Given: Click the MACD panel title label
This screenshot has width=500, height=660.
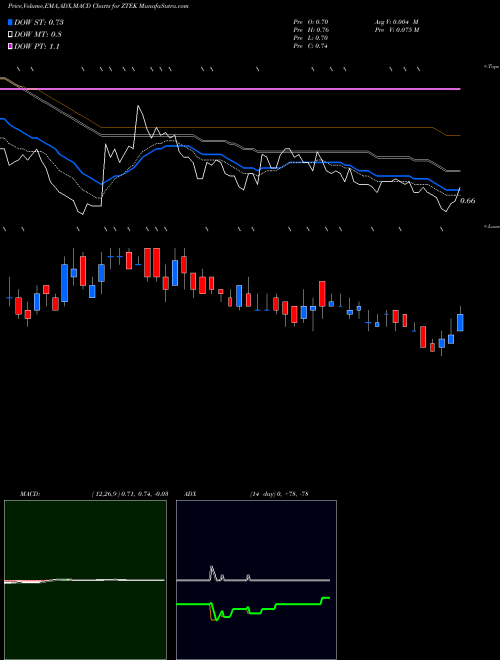Looking at the screenshot, I should click(30, 494).
